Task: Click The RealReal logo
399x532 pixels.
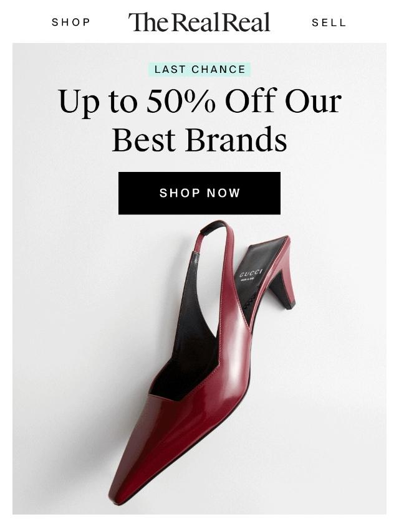Action: 199,22
